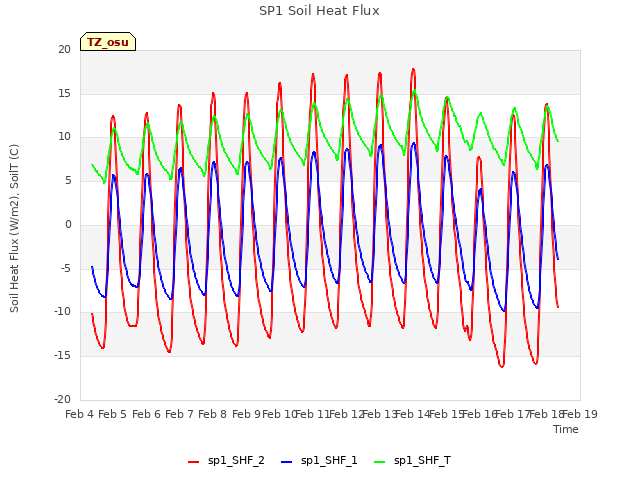Click the green sp1_SHF_T legend swatch

(x=380, y=462)
